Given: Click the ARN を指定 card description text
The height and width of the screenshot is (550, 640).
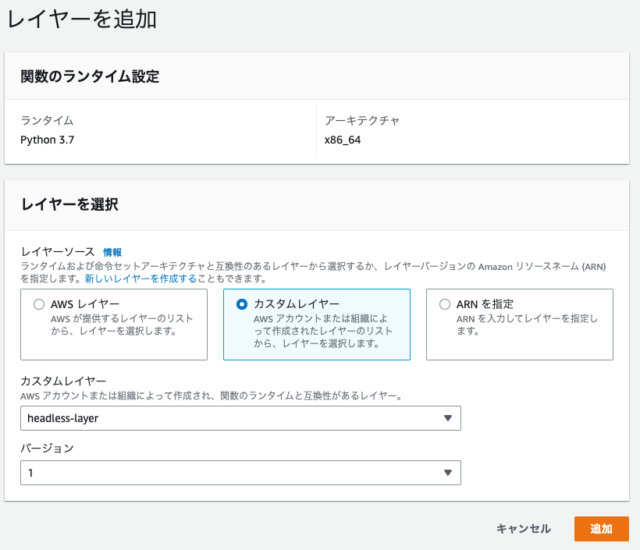Looking at the screenshot, I should point(525,324).
